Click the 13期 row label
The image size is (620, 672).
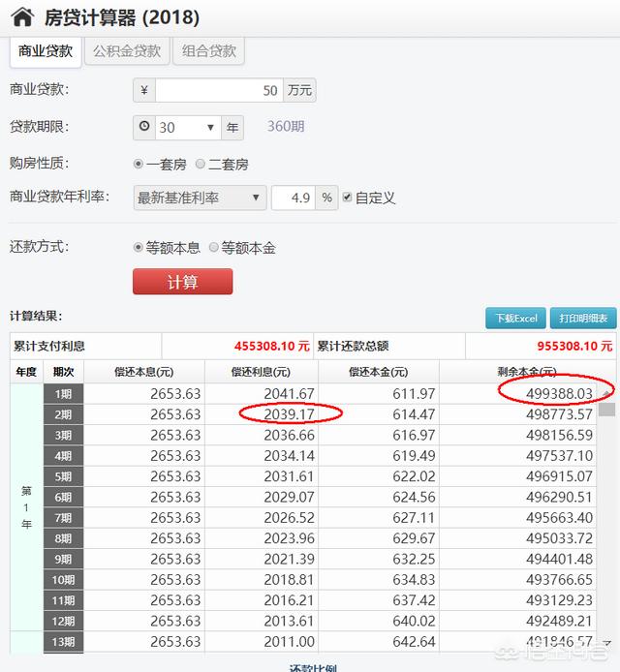(x=64, y=642)
